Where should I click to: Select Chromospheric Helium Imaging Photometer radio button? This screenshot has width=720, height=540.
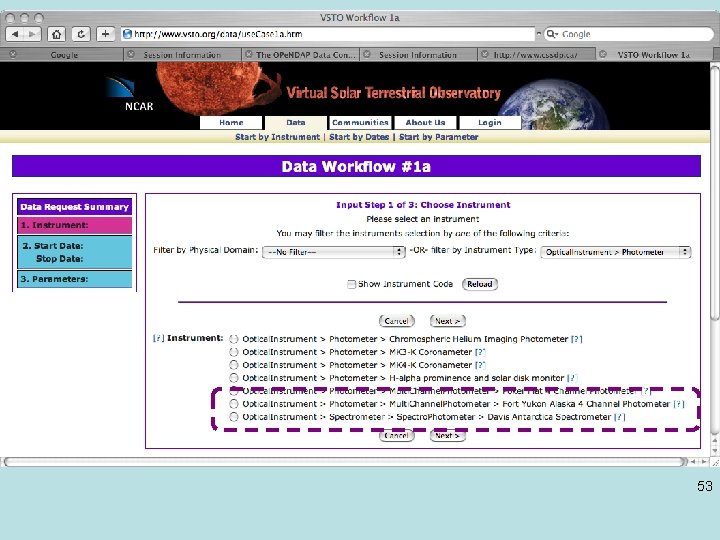coord(234,339)
